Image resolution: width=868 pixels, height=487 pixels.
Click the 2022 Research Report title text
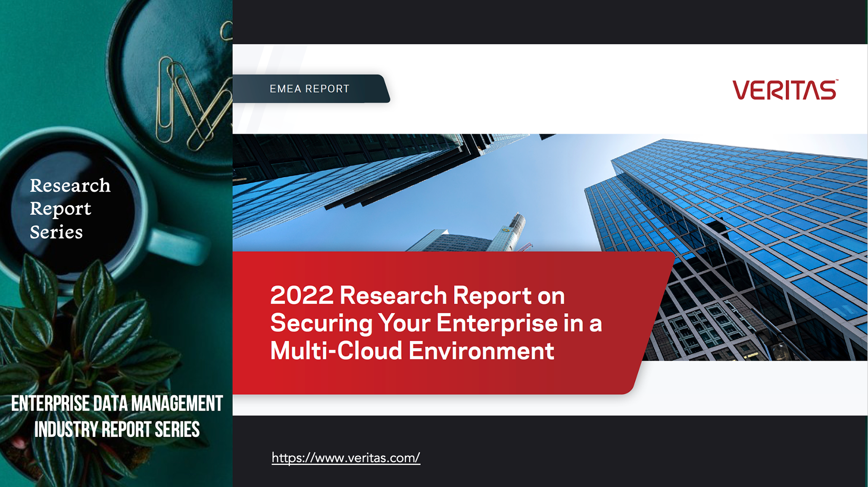[x=436, y=323]
